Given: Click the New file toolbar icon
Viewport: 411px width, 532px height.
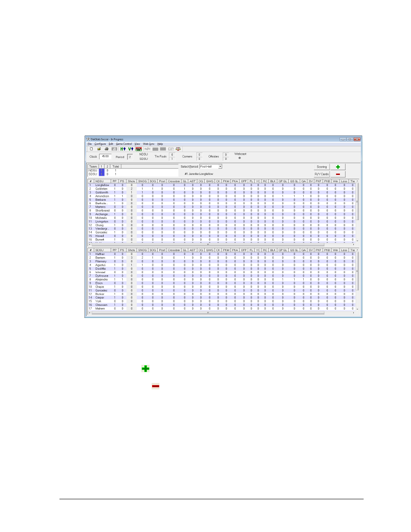Looking at the screenshot, I should [x=91, y=149].
